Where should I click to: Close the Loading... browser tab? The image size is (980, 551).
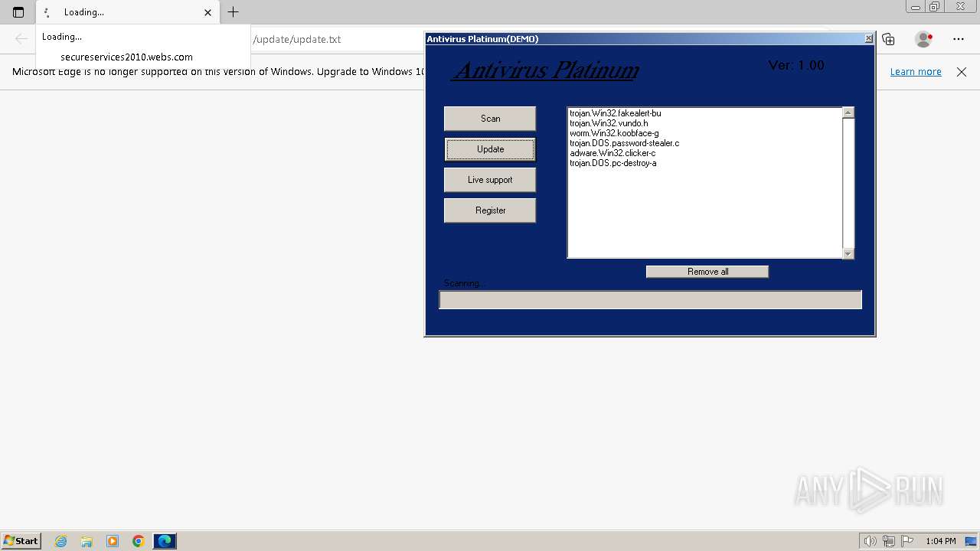tap(207, 12)
